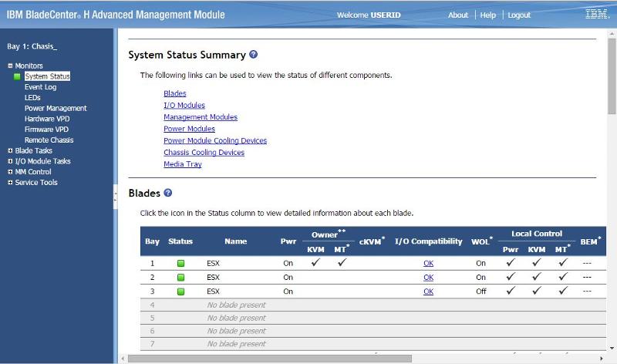Open Hardware VPD page
The height and width of the screenshot is (364, 617).
47,119
